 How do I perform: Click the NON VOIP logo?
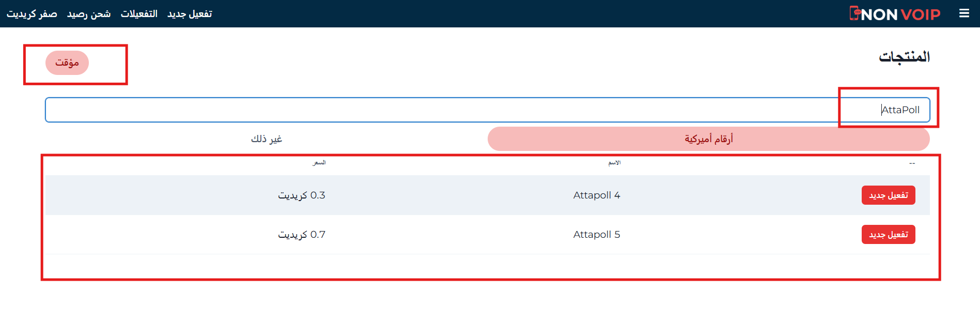(895, 14)
